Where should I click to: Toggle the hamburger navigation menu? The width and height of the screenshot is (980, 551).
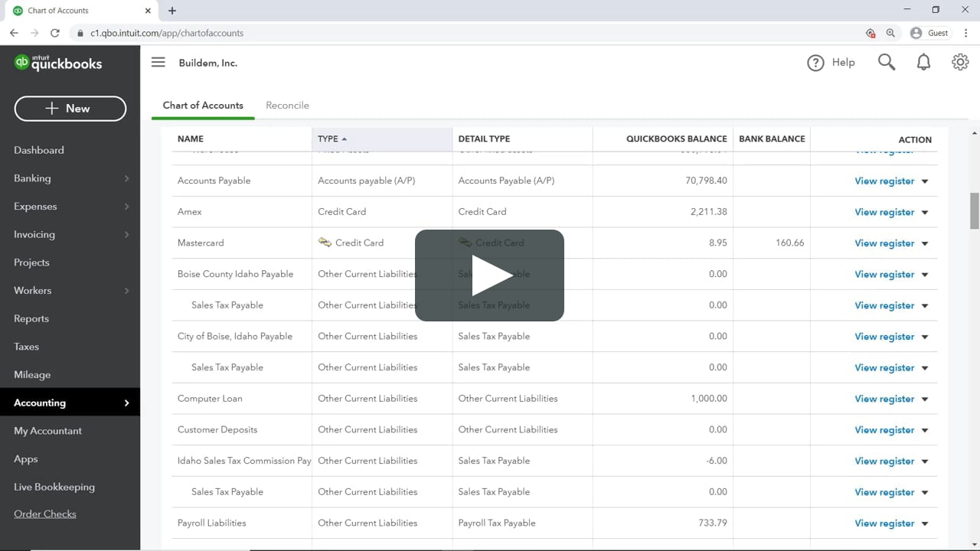coord(158,63)
